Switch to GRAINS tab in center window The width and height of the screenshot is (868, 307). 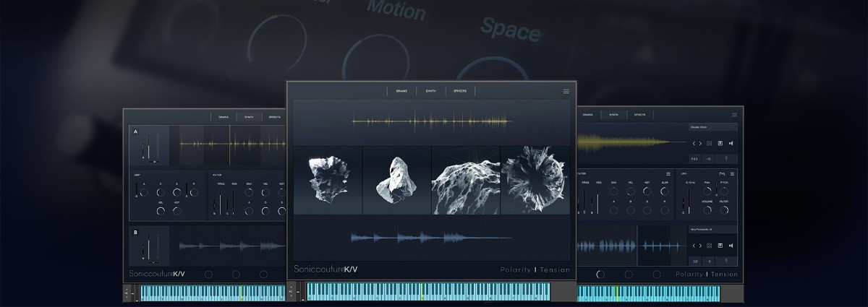pos(401,91)
